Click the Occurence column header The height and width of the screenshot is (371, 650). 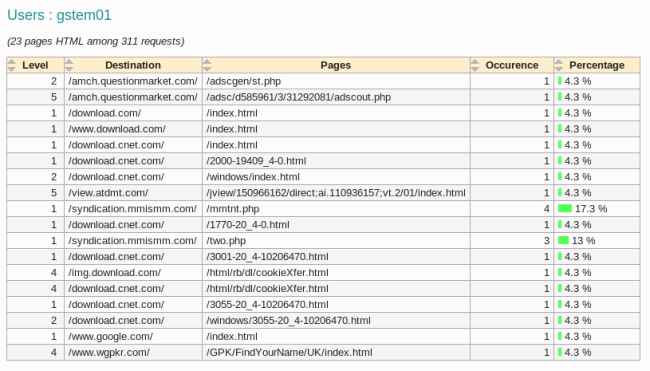512,65
